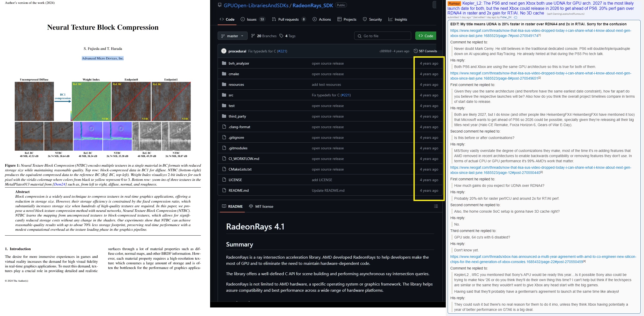This screenshot has width=644, height=316.
Task: Open the resources folder icon
Action: click(224, 84)
